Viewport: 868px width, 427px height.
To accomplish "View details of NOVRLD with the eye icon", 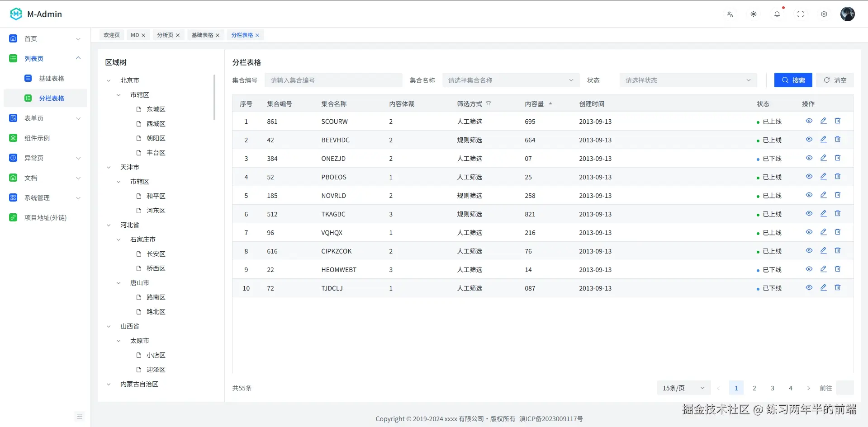I will [x=809, y=195].
